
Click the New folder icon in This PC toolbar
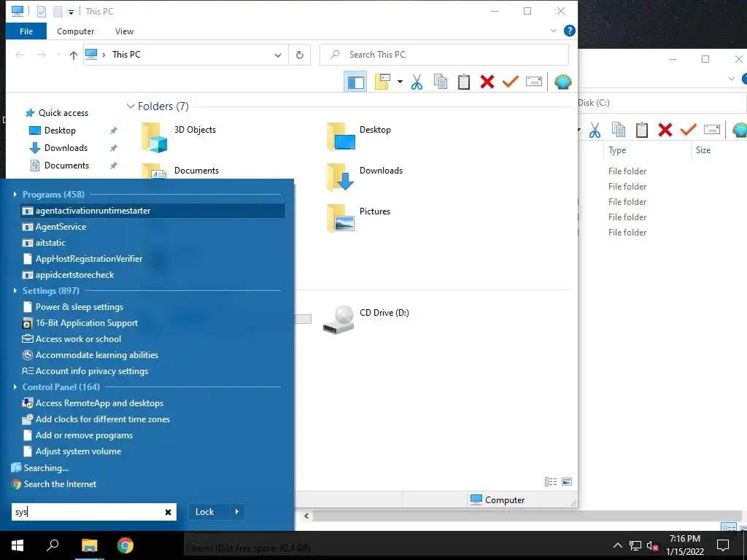pos(382,82)
